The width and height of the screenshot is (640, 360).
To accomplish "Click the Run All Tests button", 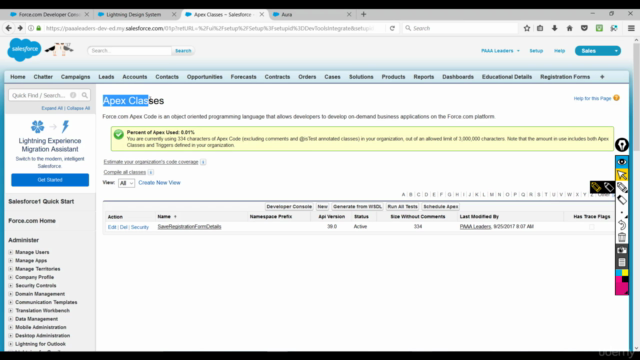I will pos(402,207).
